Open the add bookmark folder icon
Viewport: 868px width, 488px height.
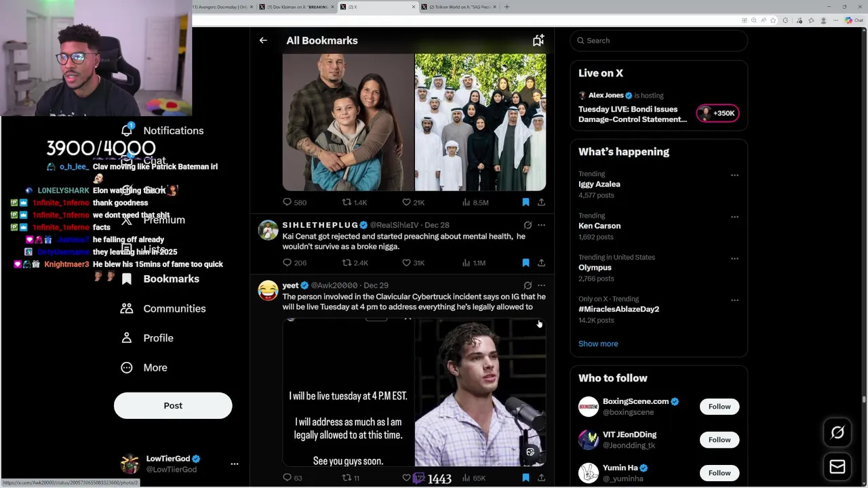tap(538, 41)
